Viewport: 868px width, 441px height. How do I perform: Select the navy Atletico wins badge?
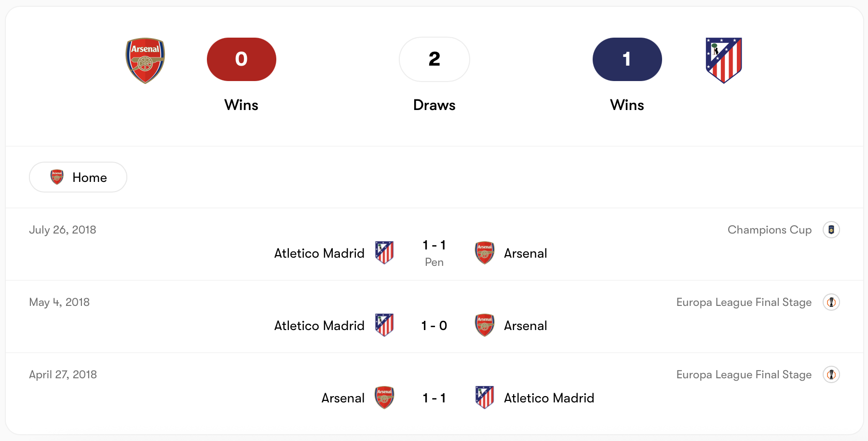[x=627, y=59]
